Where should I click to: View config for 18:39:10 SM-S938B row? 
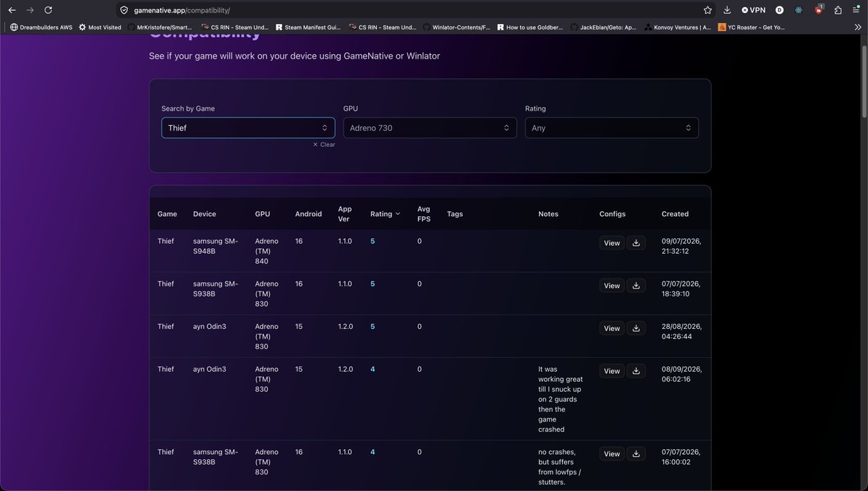612,286
